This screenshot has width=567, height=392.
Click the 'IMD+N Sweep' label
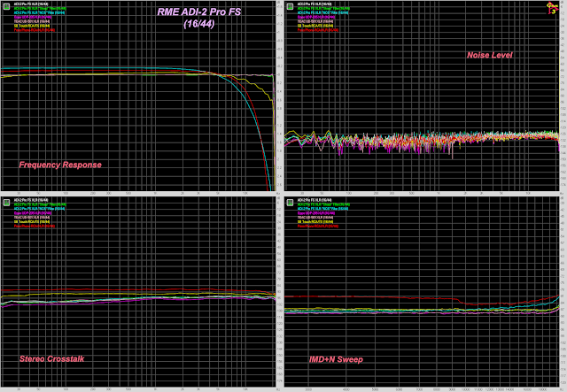tap(336, 359)
